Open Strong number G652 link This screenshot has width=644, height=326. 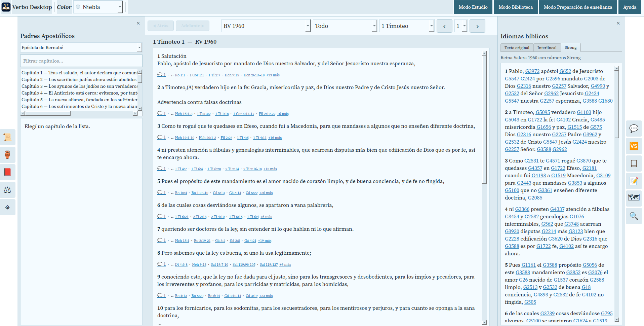[x=565, y=71]
